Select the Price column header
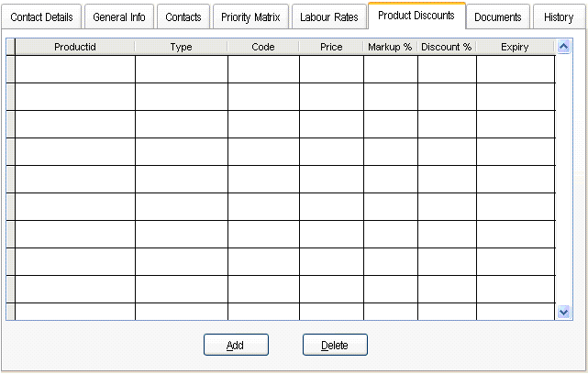Viewport: 588px width, 374px height. (x=331, y=47)
